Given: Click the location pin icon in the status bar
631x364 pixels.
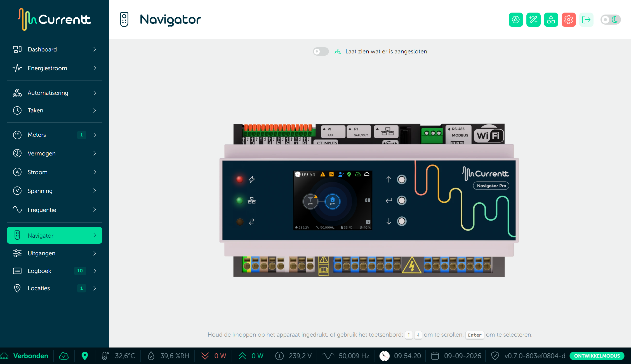Looking at the screenshot, I should (x=85, y=356).
